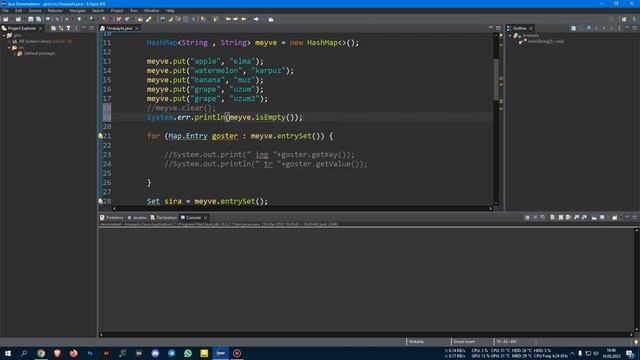Select the Outline tab
This screenshot has height=360, width=640.
[x=520, y=28]
